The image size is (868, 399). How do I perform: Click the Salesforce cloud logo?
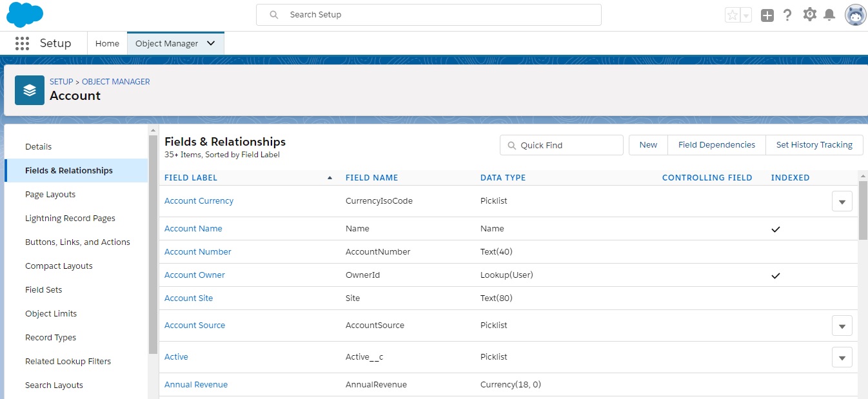click(x=25, y=14)
